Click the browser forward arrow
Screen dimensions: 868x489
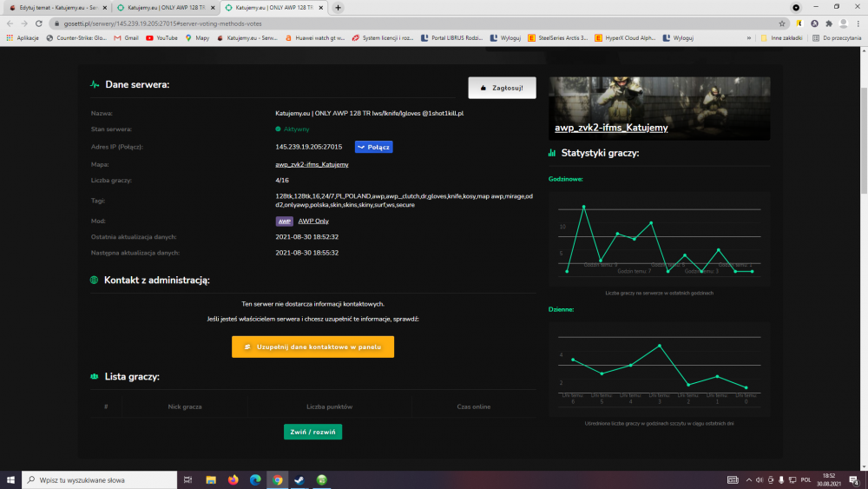[24, 23]
